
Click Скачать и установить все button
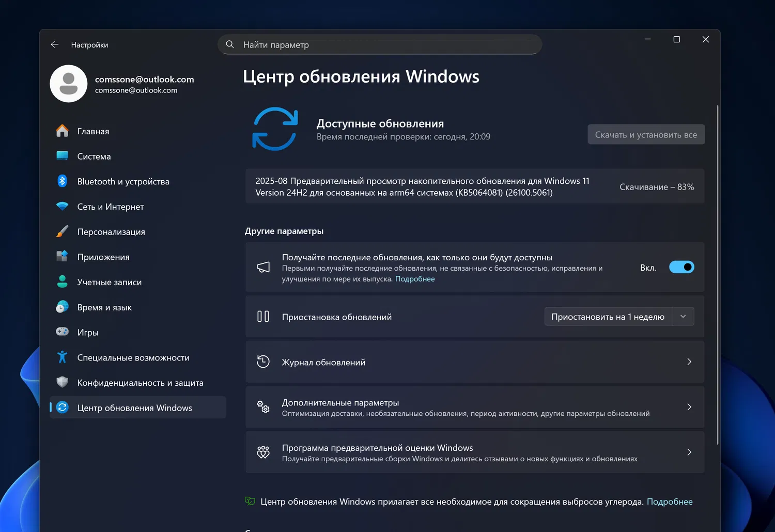(x=646, y=135)
